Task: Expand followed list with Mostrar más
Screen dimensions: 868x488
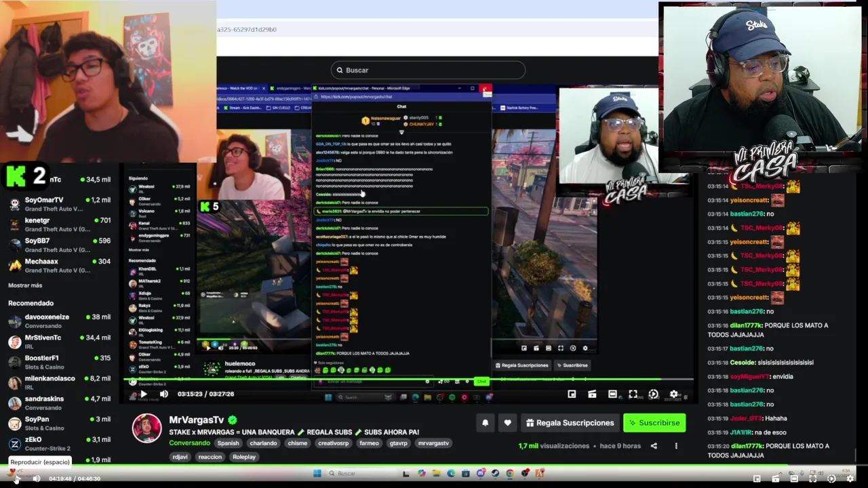Action: pyautogui.click(x=25, y=285)
